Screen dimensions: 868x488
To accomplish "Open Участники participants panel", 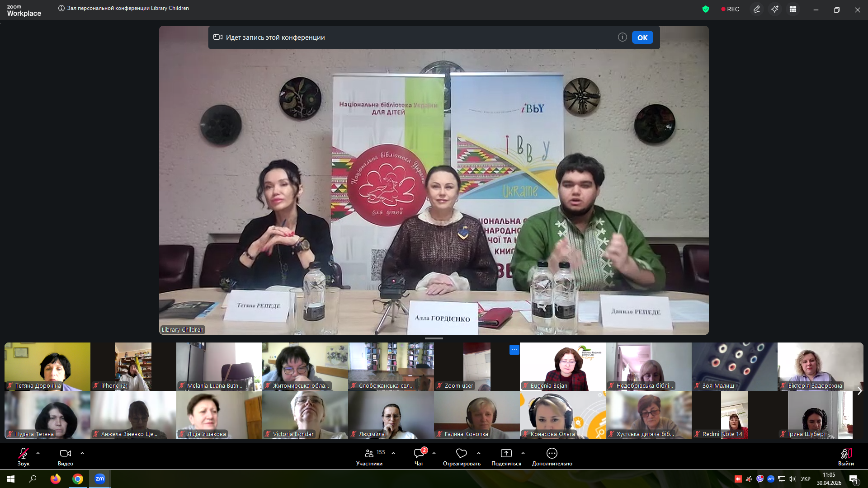I will click(370, 456).
